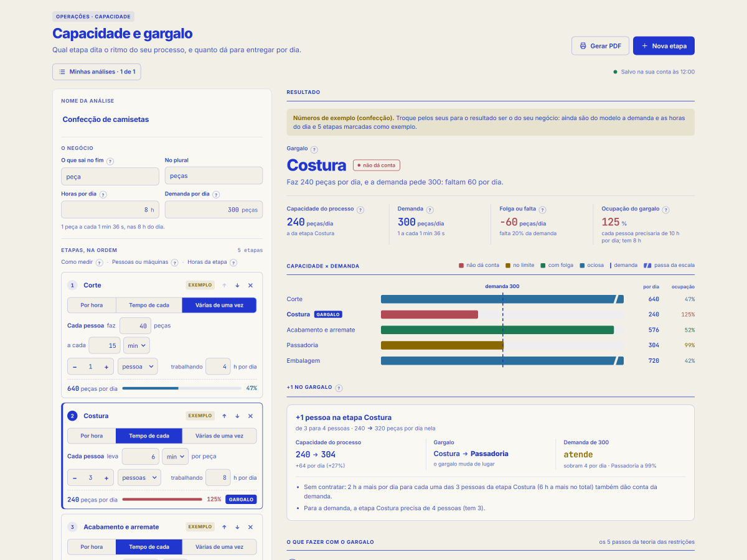747x560 pixels.
Task: Move the Costura step up
Action: point(224,416)
